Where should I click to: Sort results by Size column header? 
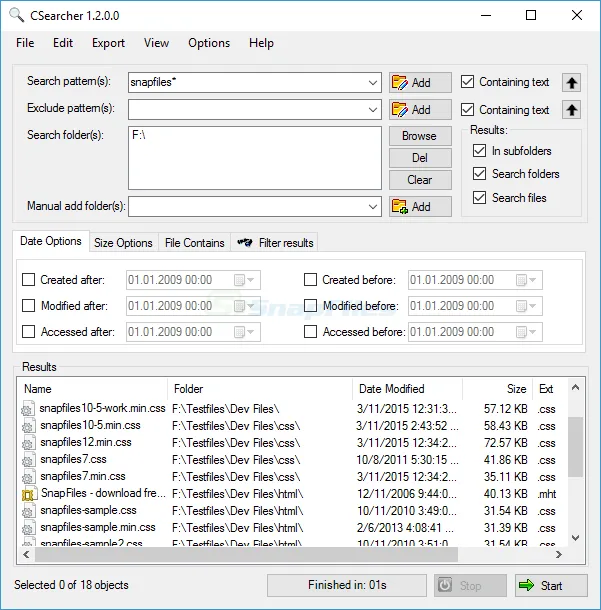[x=498, y=389]
